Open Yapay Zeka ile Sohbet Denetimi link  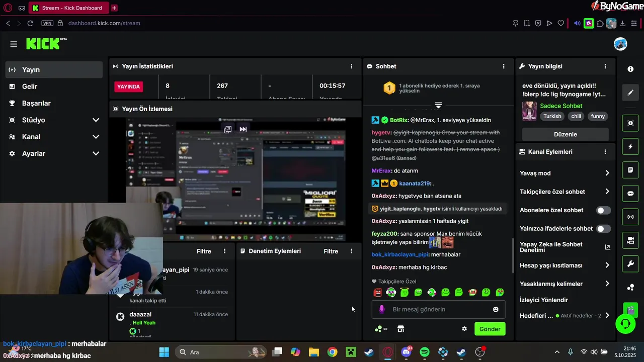[x=607, y=247]
